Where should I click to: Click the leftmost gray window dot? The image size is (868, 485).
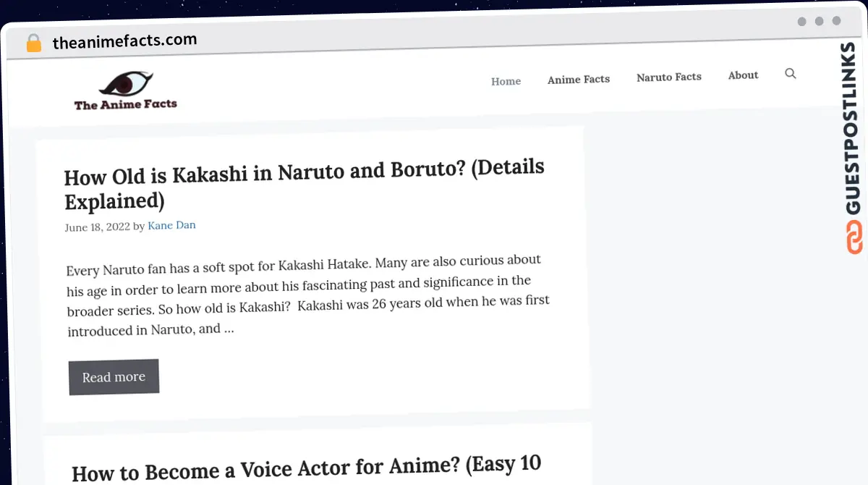801,22
